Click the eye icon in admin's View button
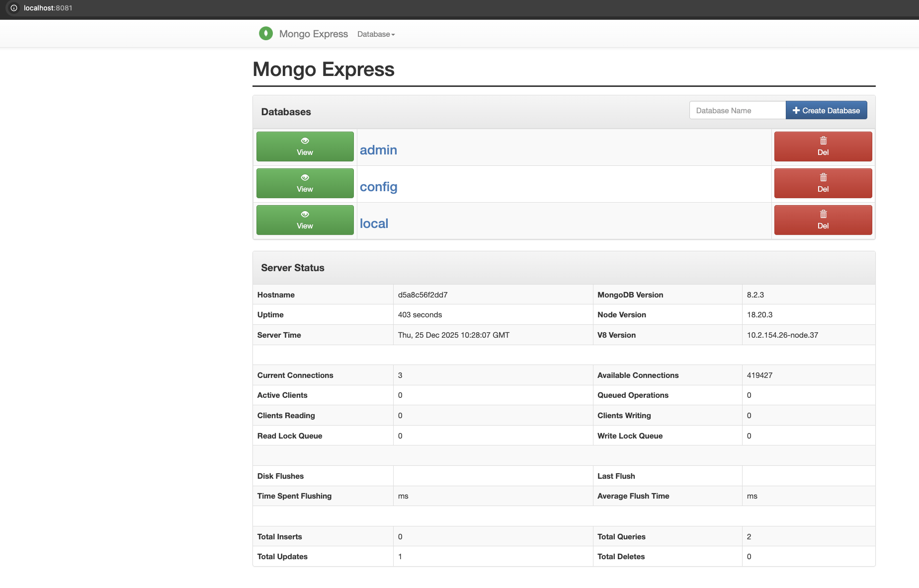919x588 pixels. pos(305,141)
